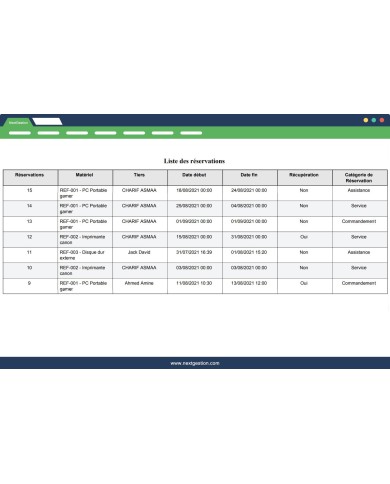Open the blank white tab beside NextGestion
The height and width of the screenshot is (484, 390).
click(47, 122)
